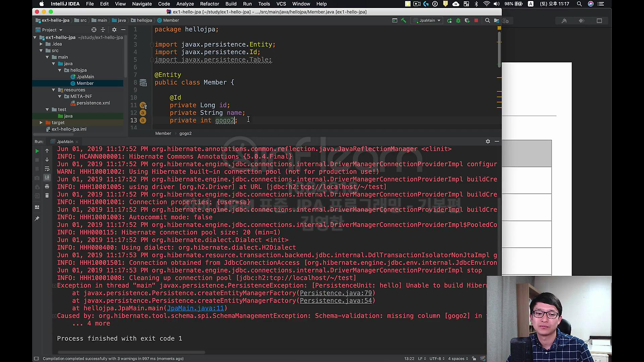The width and height of the screenshot is (644, 362).
Task: Click the pause icon in Run panel
Action: point(37,168)
